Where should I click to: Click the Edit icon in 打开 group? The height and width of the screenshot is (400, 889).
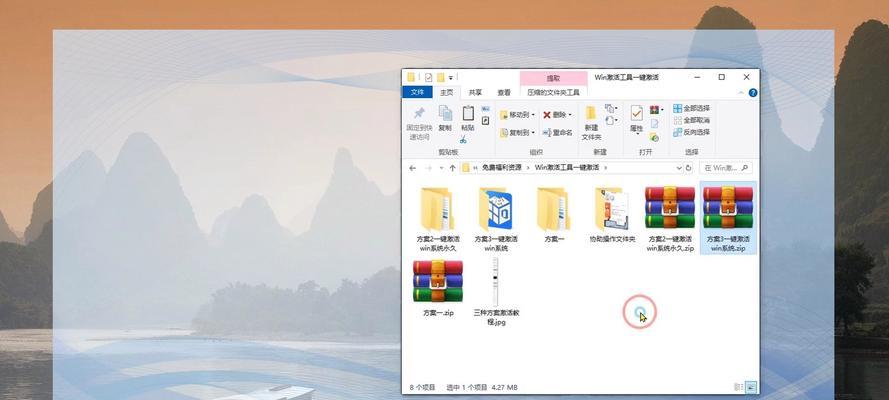pyautogui.click(x=654, y=124)
